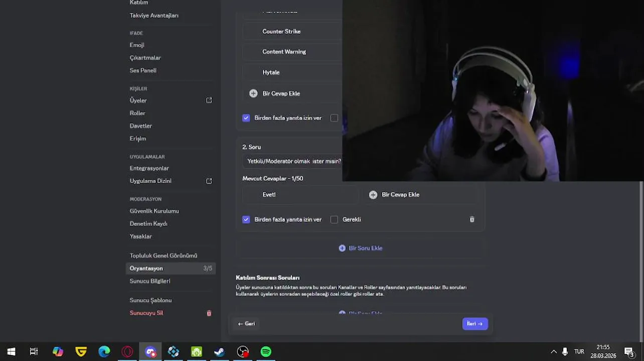Screen dimensions: 644x361
Task: Tick the Gerekli checkbox in question 2
Action: (x=334, y=220)
